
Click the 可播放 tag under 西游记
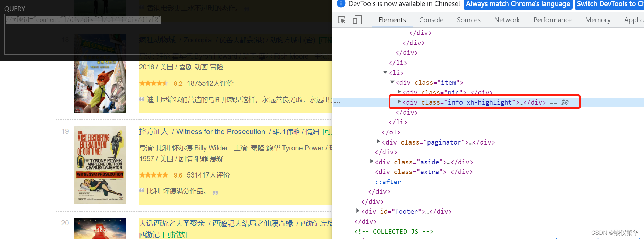[175, 234]
